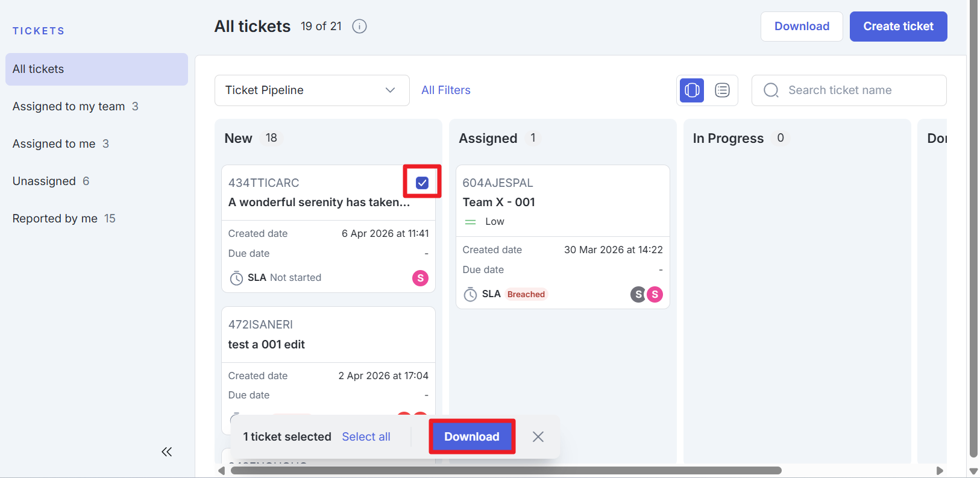
Task: Select all tickets from selection bar
Action: 366,436
